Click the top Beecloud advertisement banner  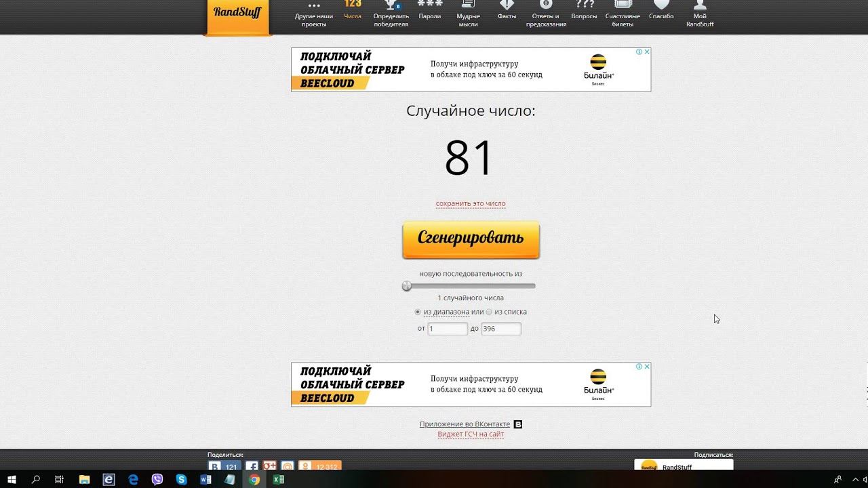click(471, 70)
